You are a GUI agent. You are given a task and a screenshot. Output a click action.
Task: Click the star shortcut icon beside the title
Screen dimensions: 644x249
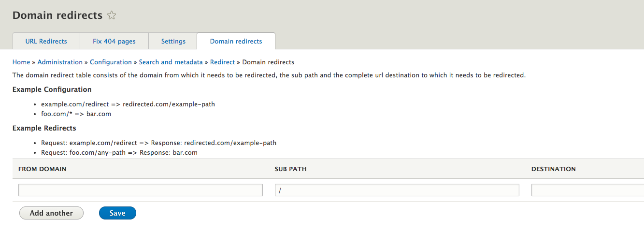[x=112, y=15]
